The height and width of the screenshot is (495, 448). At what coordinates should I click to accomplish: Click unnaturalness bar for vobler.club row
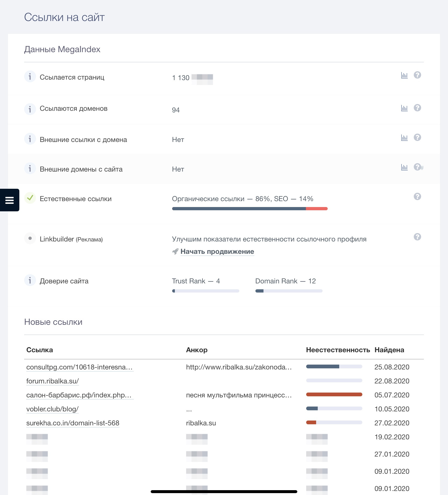click(x=334, y=408)
